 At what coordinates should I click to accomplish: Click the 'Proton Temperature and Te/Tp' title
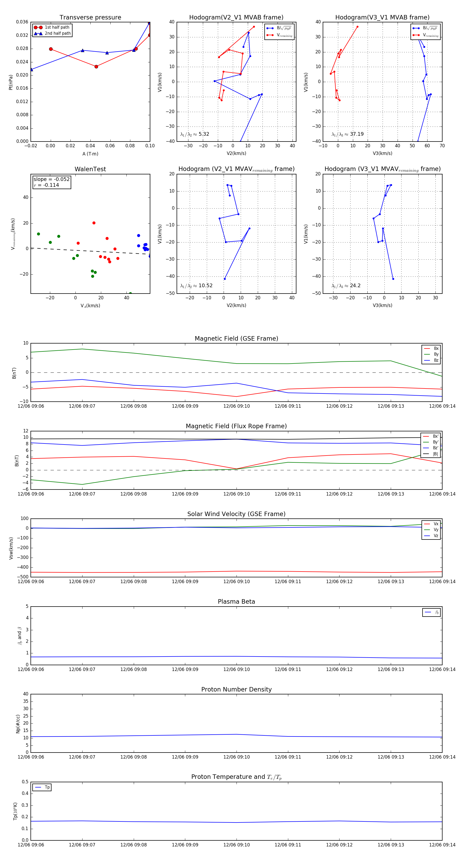pos(236,777)
